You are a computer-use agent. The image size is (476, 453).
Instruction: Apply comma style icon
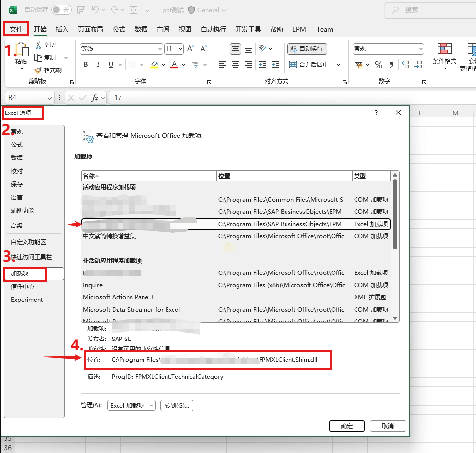391,65
